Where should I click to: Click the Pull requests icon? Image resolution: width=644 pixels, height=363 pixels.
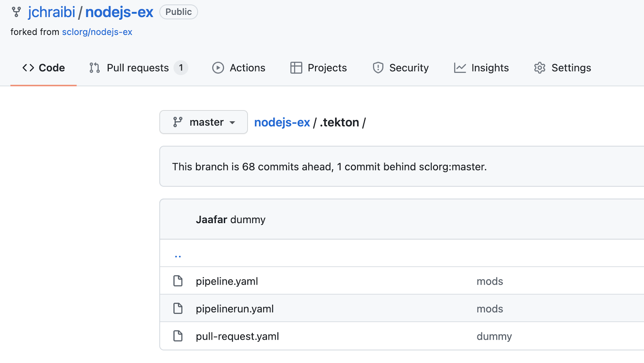(94, 68)
